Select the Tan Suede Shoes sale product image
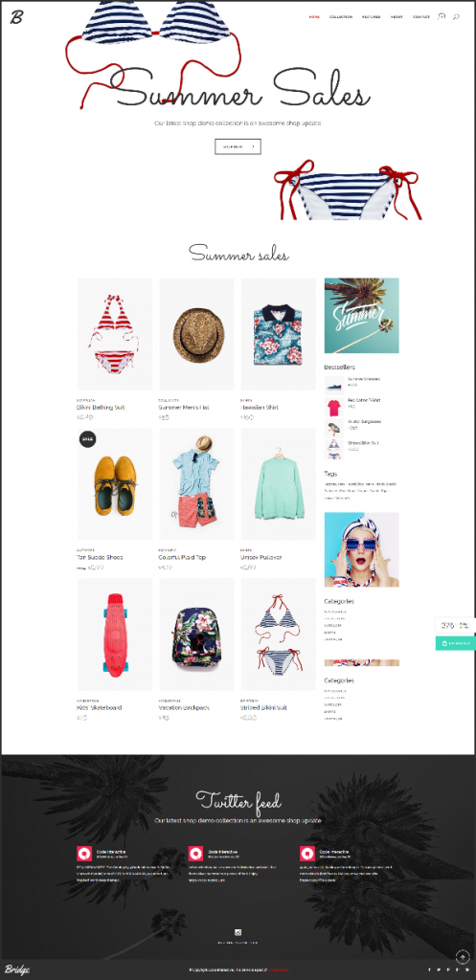 pyautogui.click(x=115, y=484)
